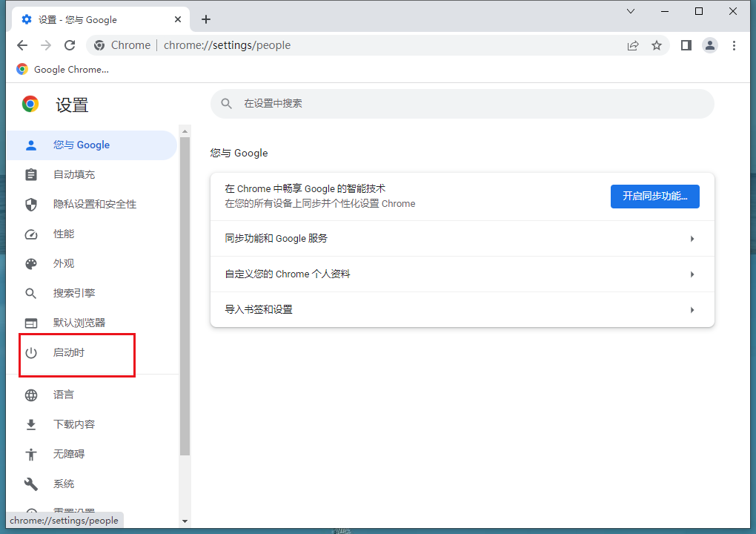Click the 系统 wrench icon
Viewport: 756px width, 534px height.
click(x=31, y=484)
